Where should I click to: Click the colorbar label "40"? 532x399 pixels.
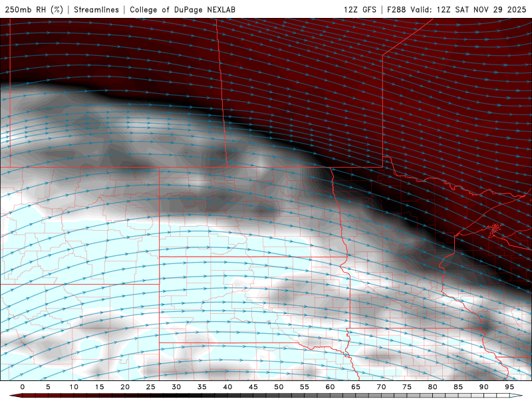click(x=227, y=387)
